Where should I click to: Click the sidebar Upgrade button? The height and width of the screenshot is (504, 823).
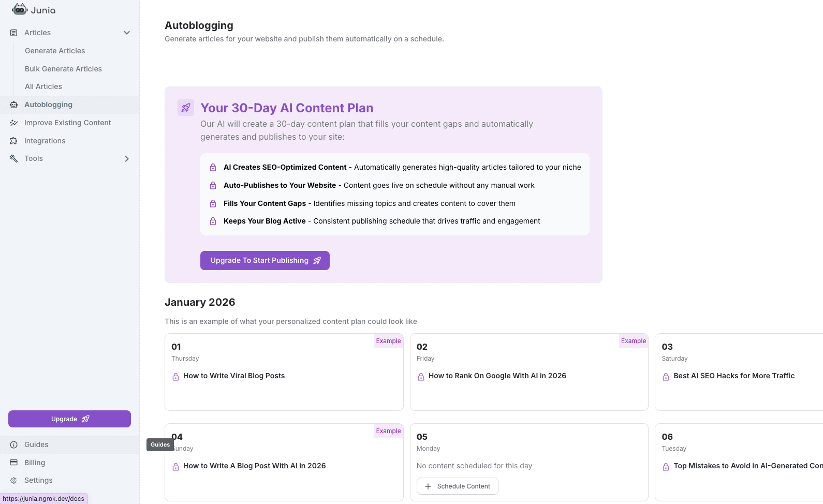tap(69, 419)
